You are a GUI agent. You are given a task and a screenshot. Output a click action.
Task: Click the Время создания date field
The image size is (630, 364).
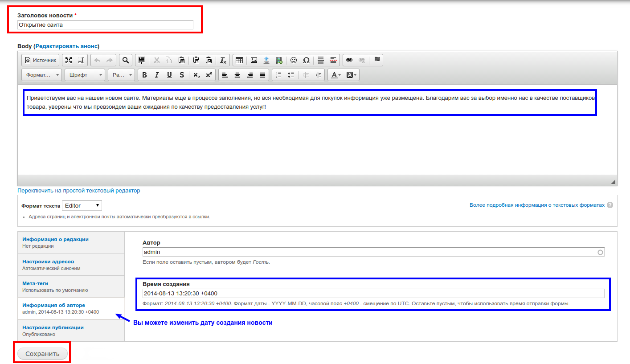pos(373,293)
